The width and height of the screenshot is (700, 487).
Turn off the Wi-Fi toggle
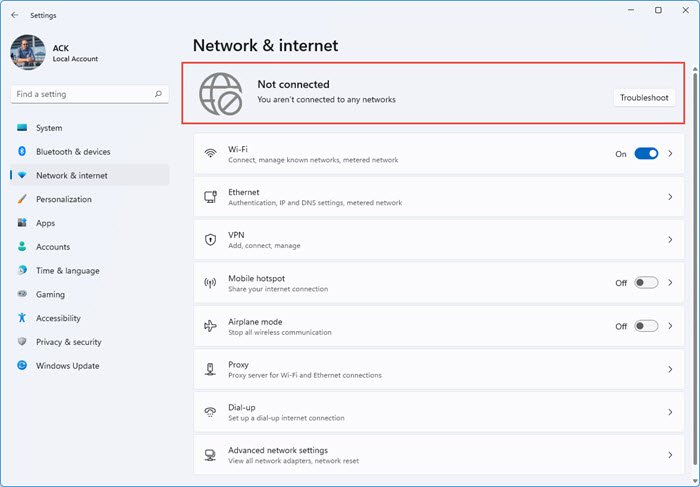click(646, 154)
